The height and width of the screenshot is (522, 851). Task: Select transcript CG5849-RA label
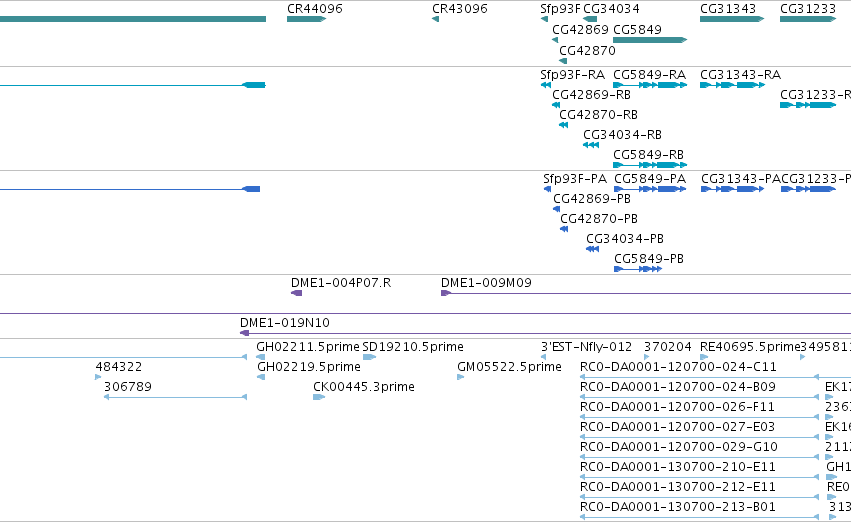point(649,74)
